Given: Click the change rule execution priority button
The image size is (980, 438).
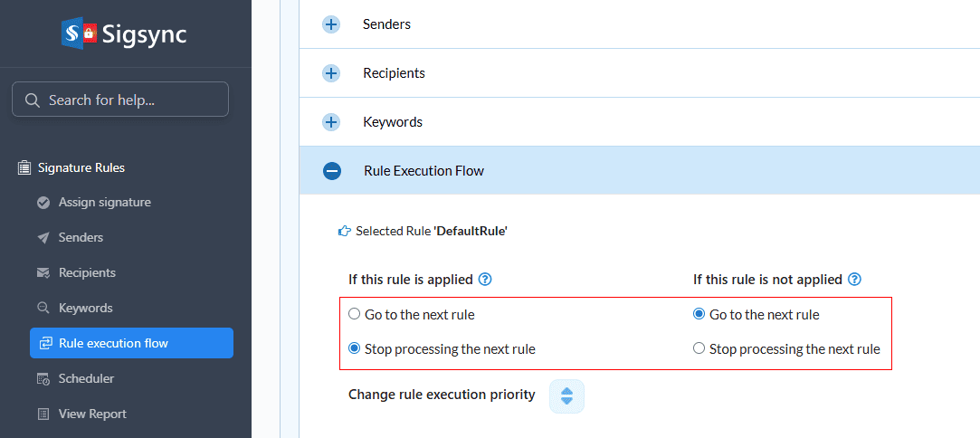Looking at the screenshot, I should click(x=566, y=395).
